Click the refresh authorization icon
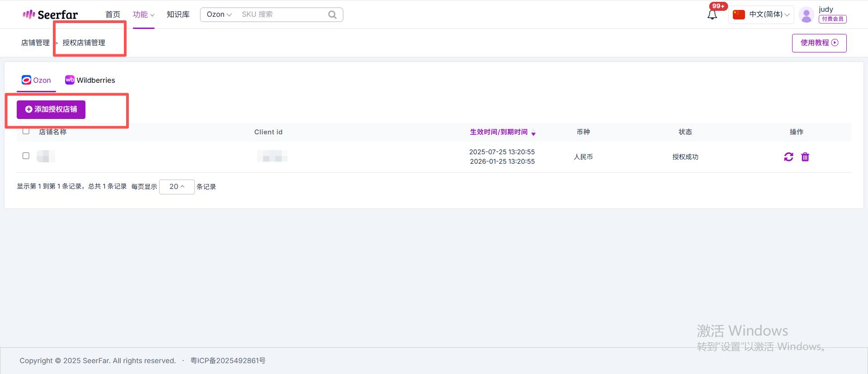This screenshot has height=374, width=868. coord(788,157)
